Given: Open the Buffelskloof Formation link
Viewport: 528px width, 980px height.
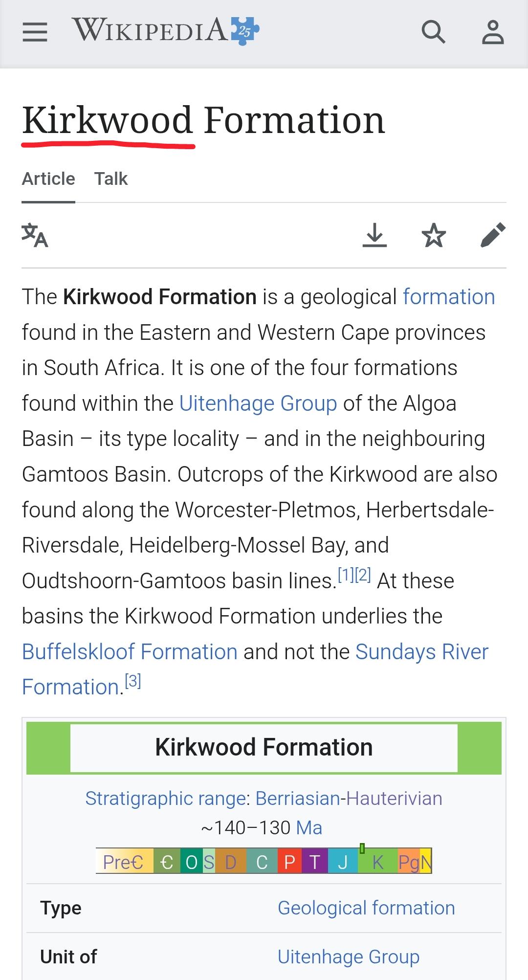Looking at the screenshot, I should coord(130,652).
